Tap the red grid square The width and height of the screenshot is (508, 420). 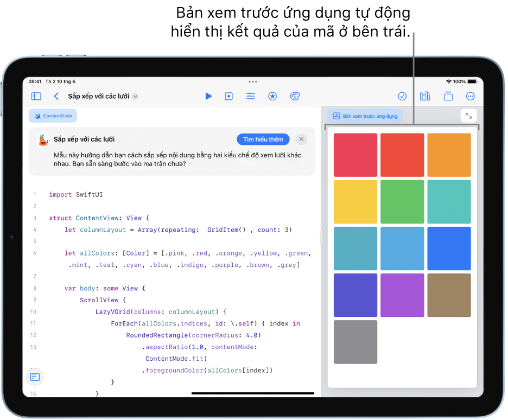tap(402, 155)
